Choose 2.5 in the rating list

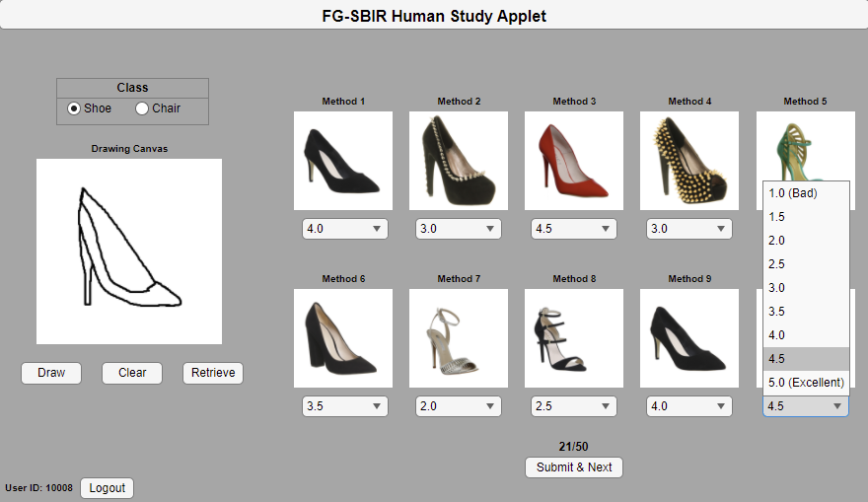[806, 264]
